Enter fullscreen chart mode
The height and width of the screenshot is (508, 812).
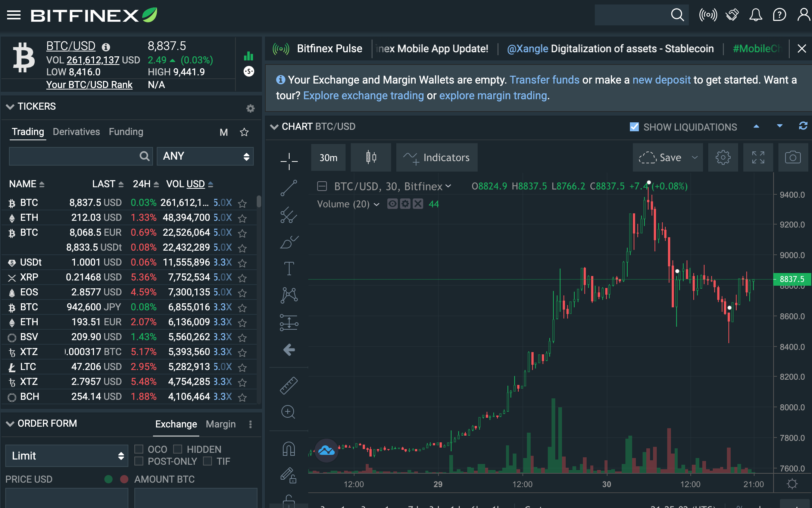coord(758,157)
